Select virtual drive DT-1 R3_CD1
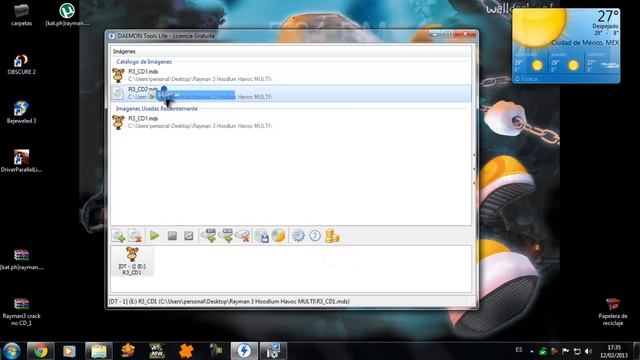Image resolution: width=640 pixels, height=360 pixels. tap(132, 261)
